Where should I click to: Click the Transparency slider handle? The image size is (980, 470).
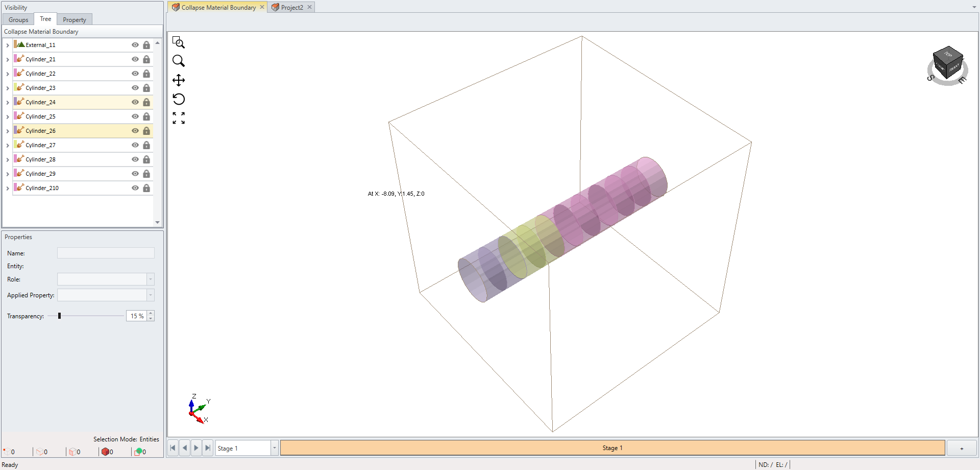60,316
